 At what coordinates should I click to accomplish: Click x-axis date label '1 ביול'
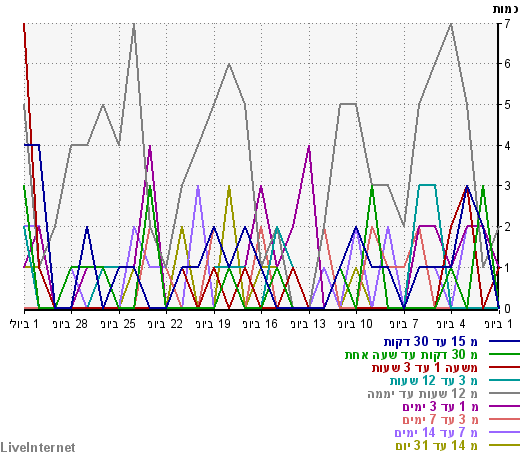pos(24,324)
